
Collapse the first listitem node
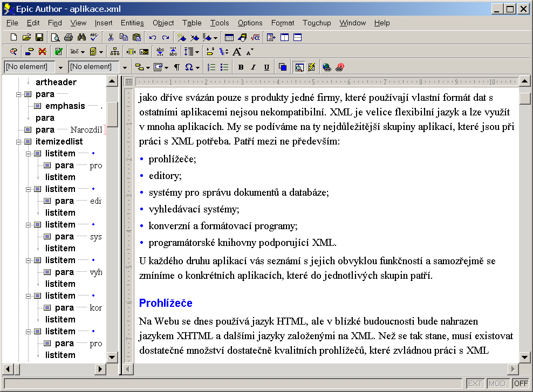[x=29, y=154]
